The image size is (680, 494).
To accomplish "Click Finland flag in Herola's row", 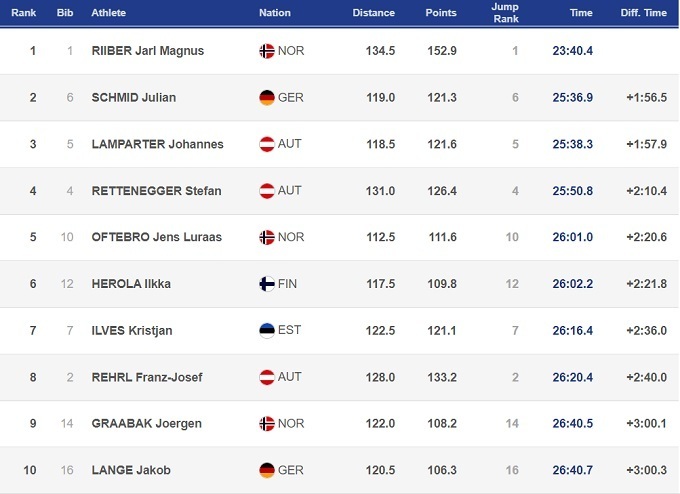I will point(267,284).
